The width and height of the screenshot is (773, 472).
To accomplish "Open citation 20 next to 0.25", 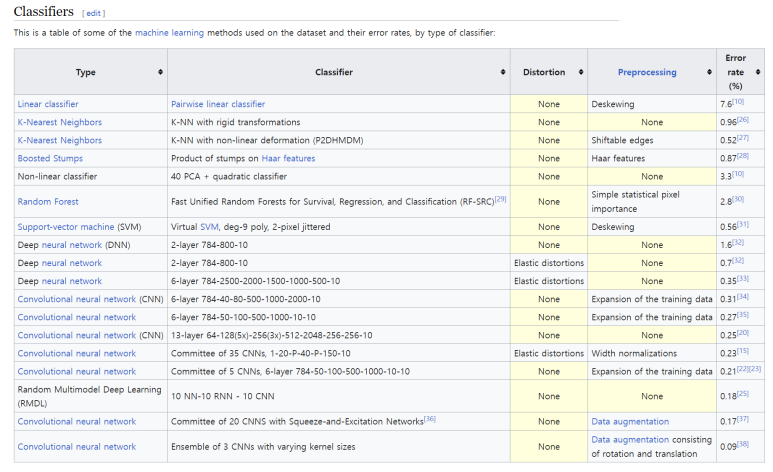I will 743,333.
